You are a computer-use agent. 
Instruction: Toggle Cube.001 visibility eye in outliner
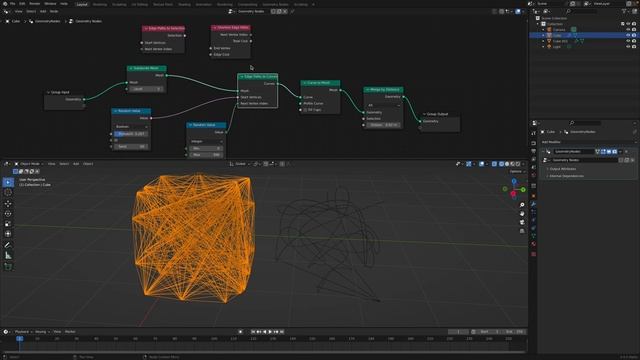pyautogui.click(x=628, y=41)
